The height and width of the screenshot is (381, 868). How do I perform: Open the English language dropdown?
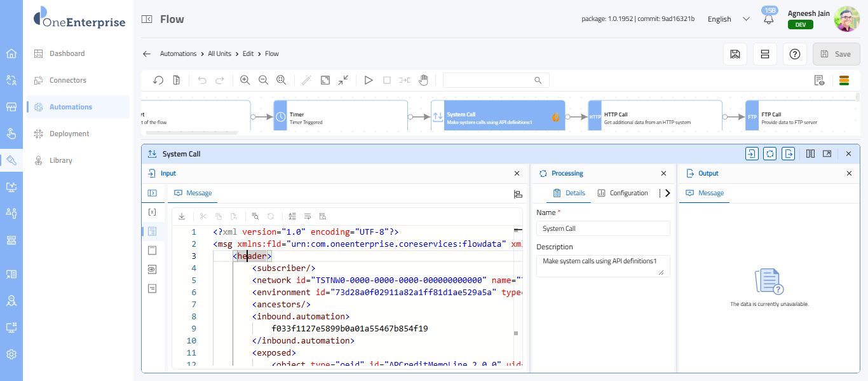[x=728, y=19]
